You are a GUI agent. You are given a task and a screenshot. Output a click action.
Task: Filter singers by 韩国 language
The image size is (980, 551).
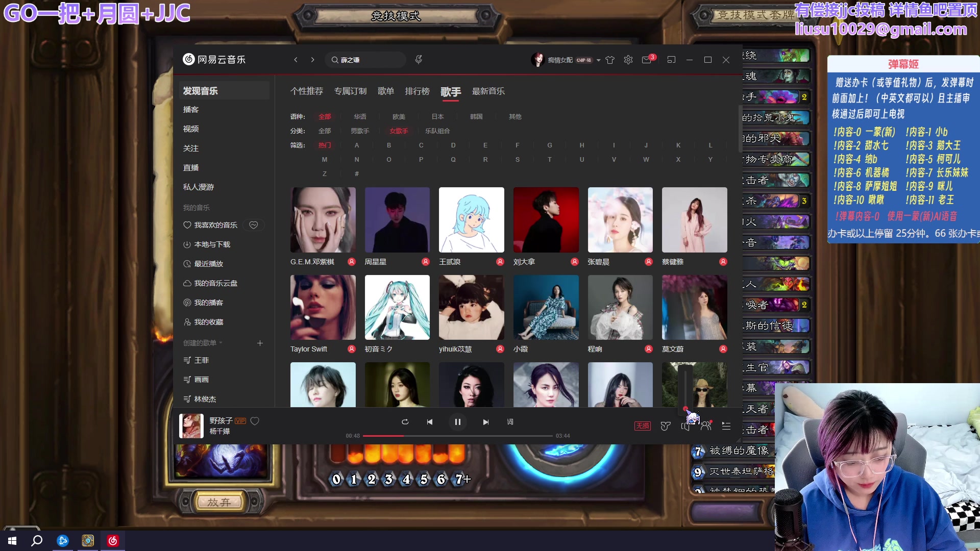476,116
